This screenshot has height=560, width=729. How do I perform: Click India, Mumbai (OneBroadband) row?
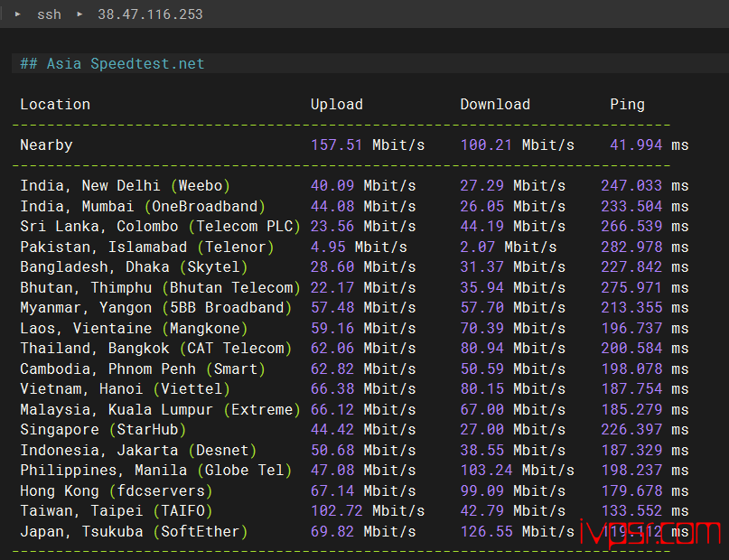coord(354,206)
